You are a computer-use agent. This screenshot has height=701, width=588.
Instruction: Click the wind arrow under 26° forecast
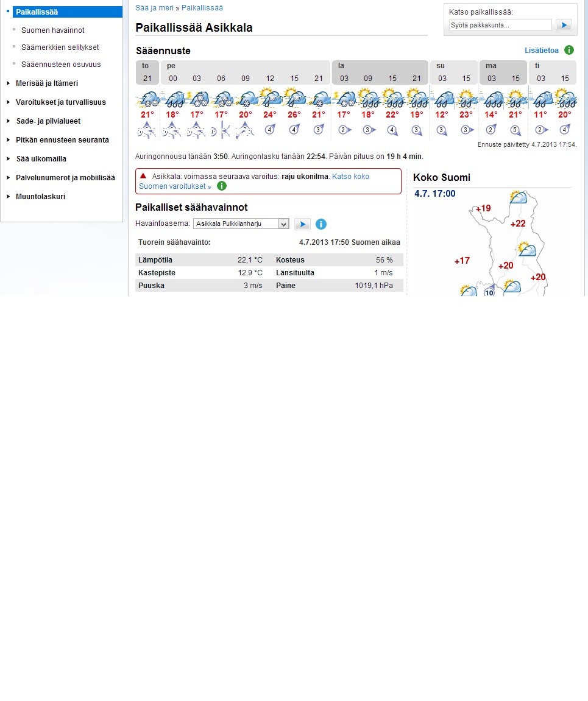[294, 129]
